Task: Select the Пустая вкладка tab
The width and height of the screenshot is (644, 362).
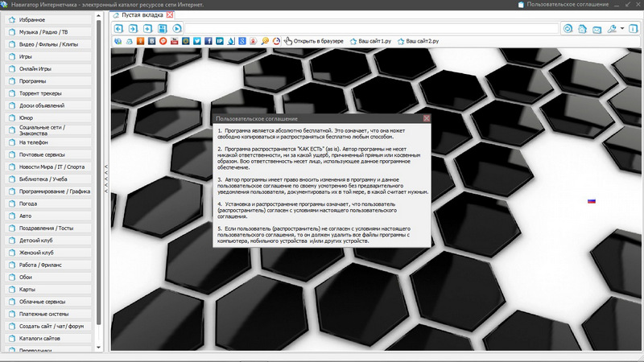Action: [142, 14]
